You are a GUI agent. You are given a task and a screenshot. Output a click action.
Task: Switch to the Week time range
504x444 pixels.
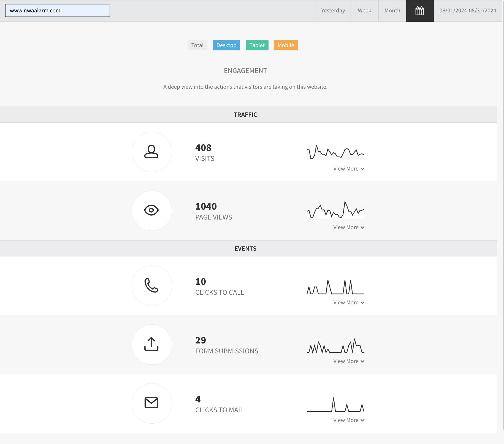point(364,11)
